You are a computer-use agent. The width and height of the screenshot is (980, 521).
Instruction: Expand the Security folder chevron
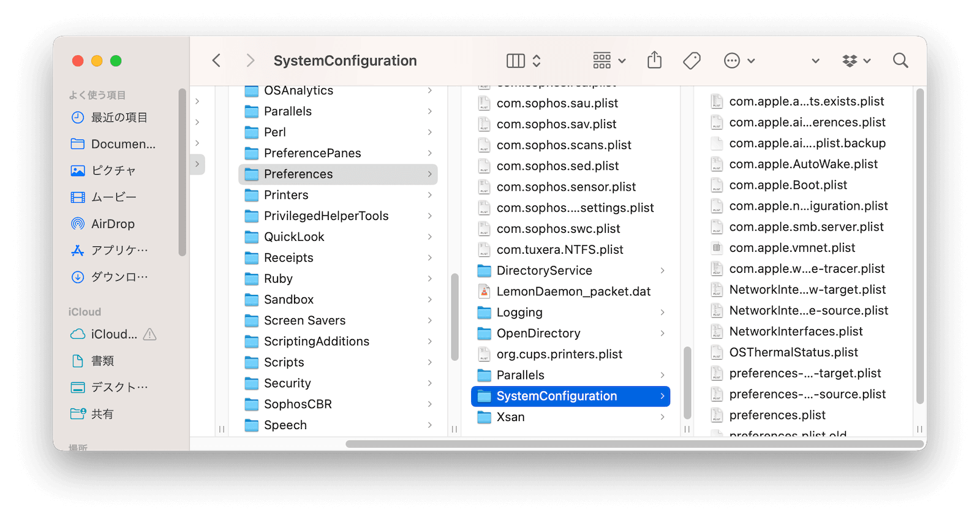pos(429,383)
